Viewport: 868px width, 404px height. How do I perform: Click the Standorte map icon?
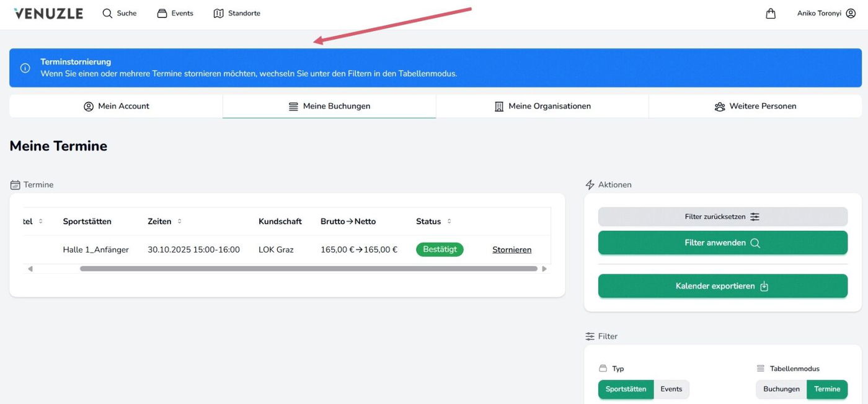pyautogui.click(x=218, y=13)
